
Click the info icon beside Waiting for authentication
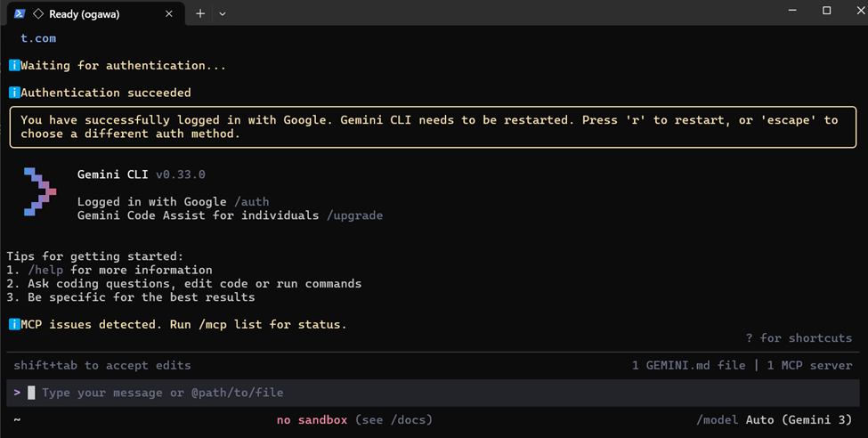point(14,66)
